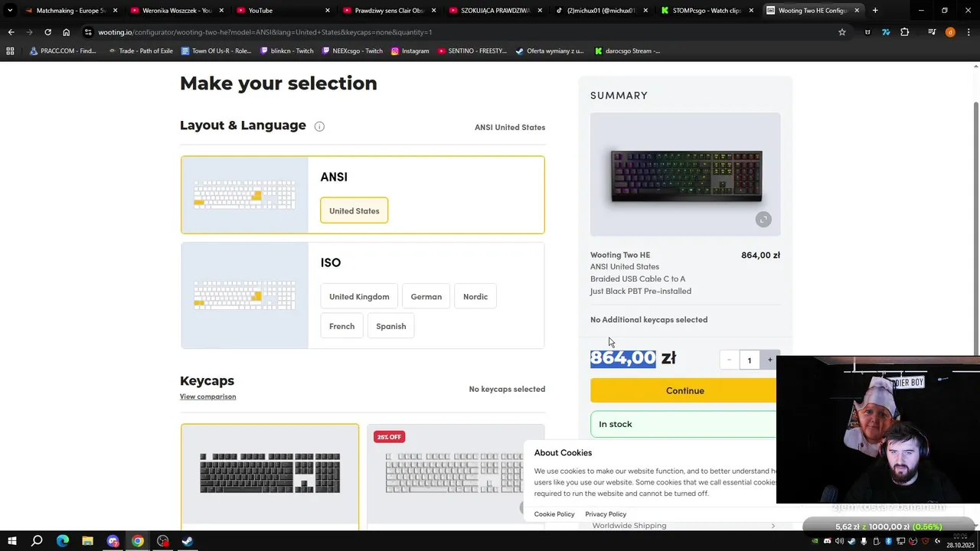Switch to the STOMPcsgo Watch clips tab
The height and width of the screenshot is (551, 980).
click(x=707, y=11)
